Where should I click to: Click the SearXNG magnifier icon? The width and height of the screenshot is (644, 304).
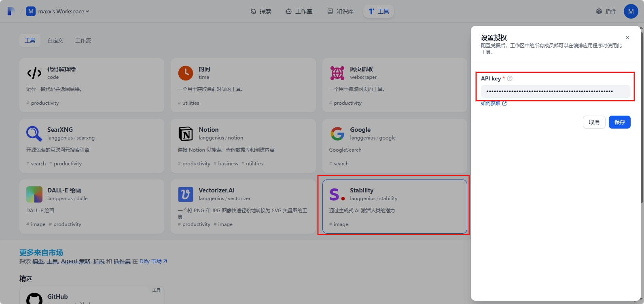(34, 134)
